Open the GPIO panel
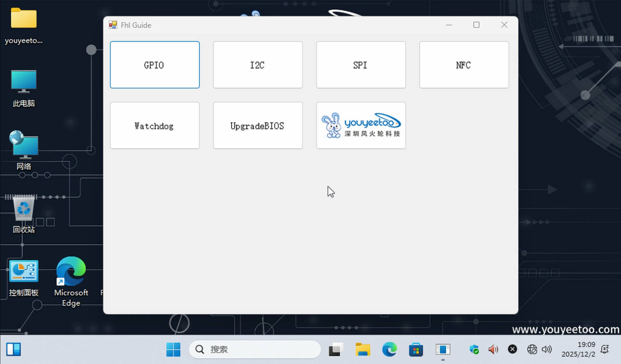Image resolution: width=621 pixels, height=364 pixels. [155, 65]
